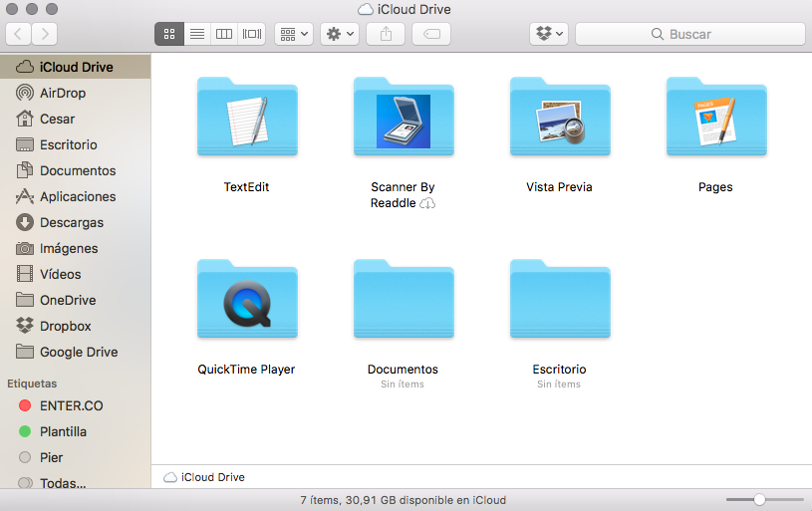The width and height of the screenshot is (812, 511).
Task: Select Documentos in the sidebar
Action: [x=76, y=171]
